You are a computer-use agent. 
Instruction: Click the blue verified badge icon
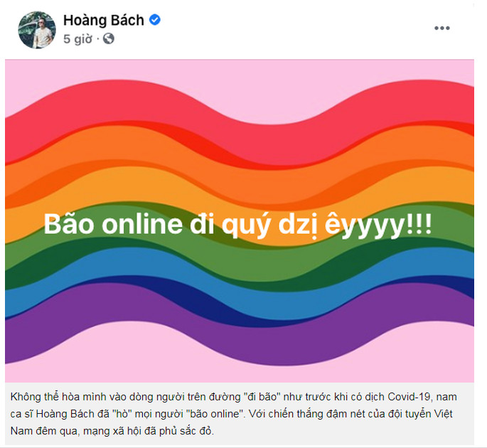(155, 20)
